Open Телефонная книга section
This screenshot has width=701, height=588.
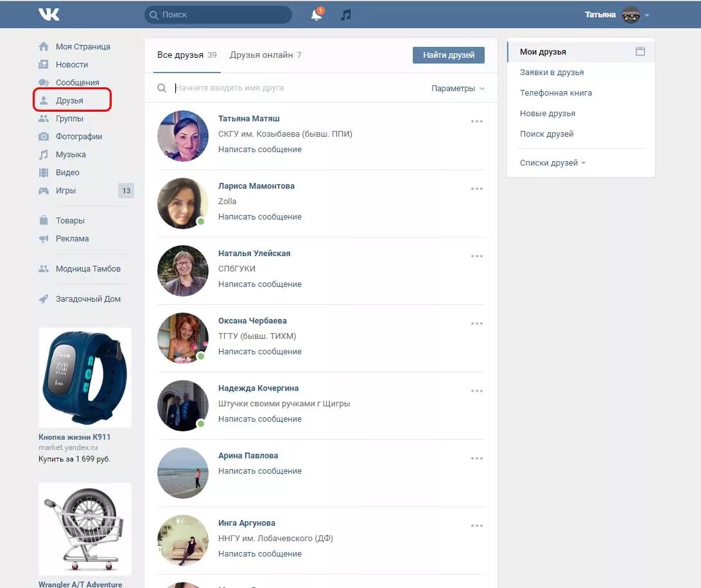556,93
